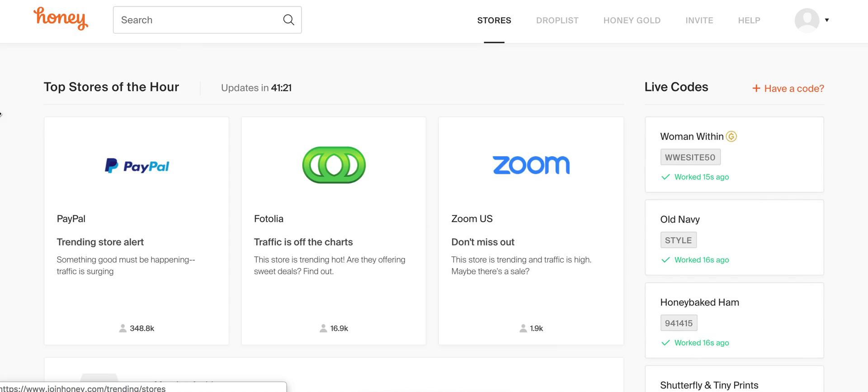The height and width of the screenshot is (392, 868).
Task: Open the PayPal store name
Action: (71, 219)
